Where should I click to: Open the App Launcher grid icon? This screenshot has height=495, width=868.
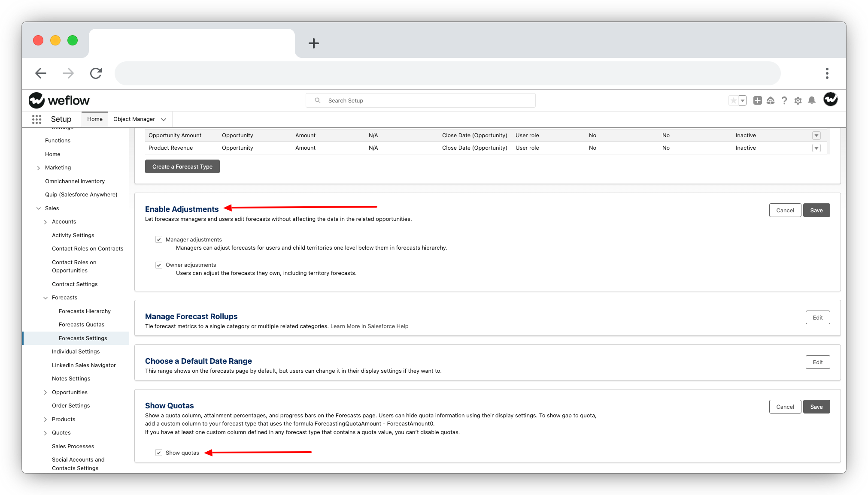36,119
